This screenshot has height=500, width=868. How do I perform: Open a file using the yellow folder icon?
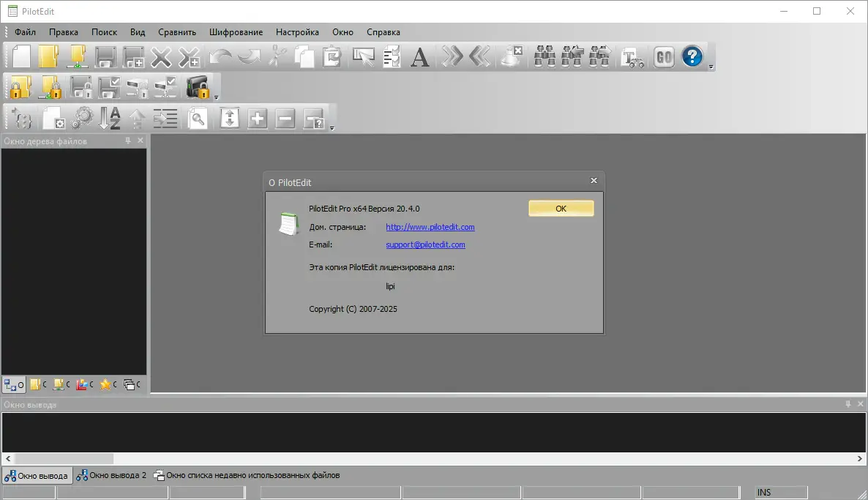(49, 57)
